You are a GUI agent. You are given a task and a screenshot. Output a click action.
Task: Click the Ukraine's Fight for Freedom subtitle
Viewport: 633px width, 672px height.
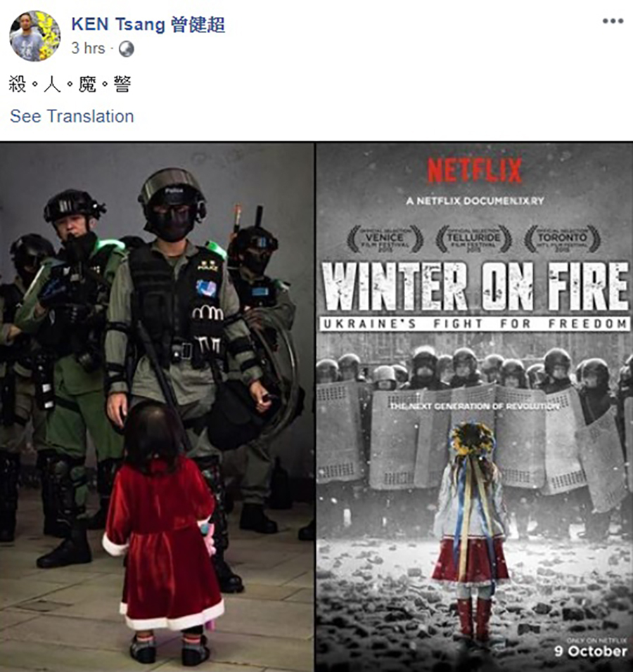click(x=475, y=324)
